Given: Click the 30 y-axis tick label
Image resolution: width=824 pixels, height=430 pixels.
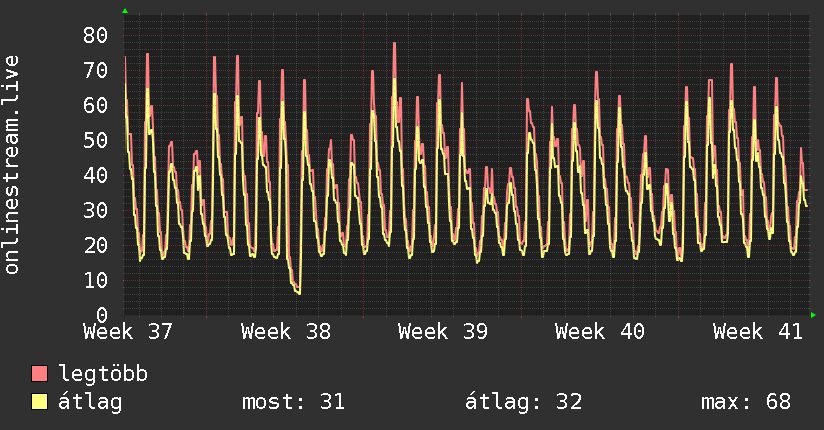Looking at the screenshot, I should pyautogui.click(x=96, y=210).
